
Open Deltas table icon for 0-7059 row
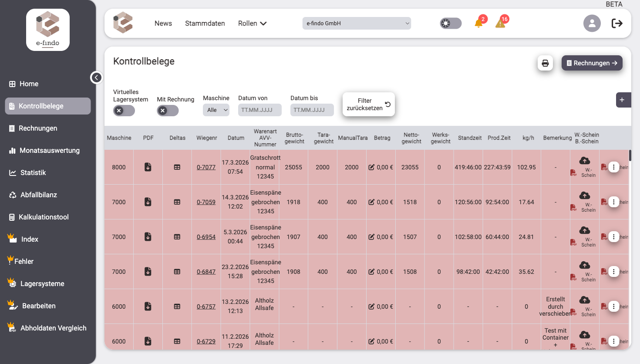pos(177,202)
